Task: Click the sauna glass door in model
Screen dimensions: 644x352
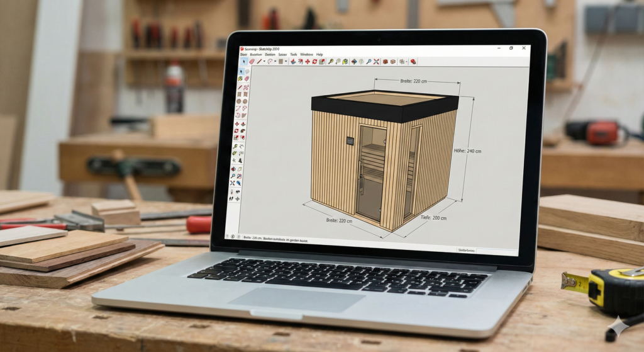Action: point(372,172)
